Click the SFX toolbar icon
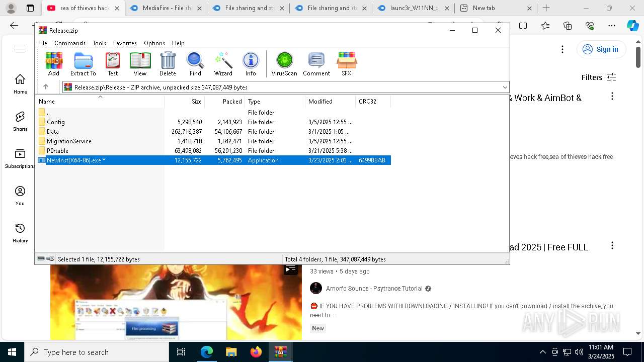This screenshot has height=362, width=644. [x=347, y=64]
